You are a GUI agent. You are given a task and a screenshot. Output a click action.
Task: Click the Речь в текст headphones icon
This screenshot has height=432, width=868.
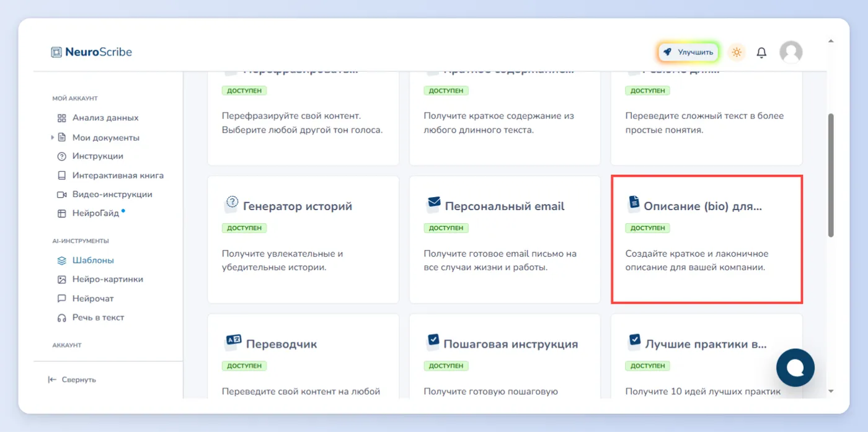tap(61, 317)
